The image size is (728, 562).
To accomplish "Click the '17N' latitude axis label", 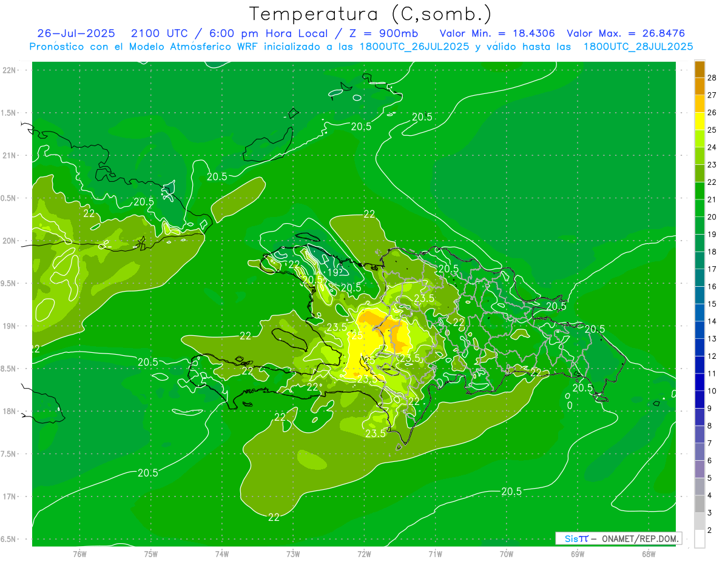I will point(9,497).
